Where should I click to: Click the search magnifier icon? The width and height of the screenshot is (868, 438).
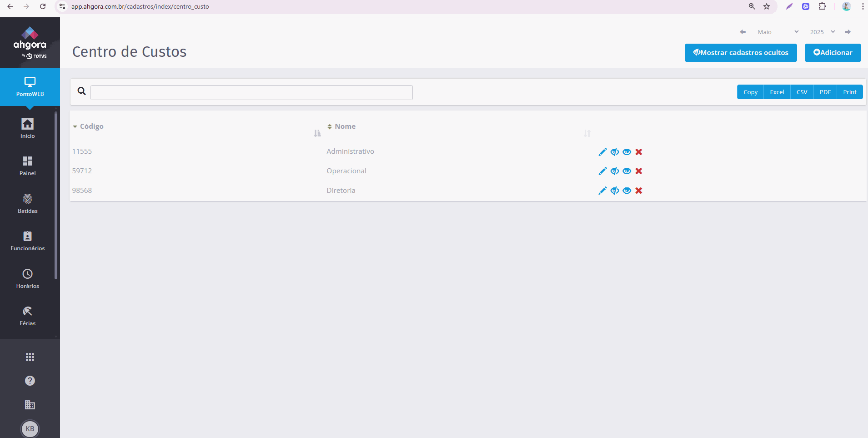pos(82,91)
